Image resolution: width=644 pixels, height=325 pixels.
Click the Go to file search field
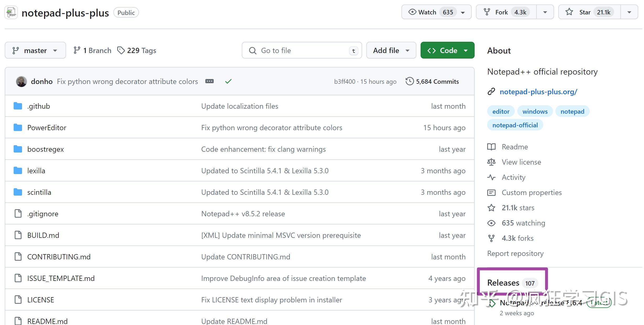[x=302, y=50]
